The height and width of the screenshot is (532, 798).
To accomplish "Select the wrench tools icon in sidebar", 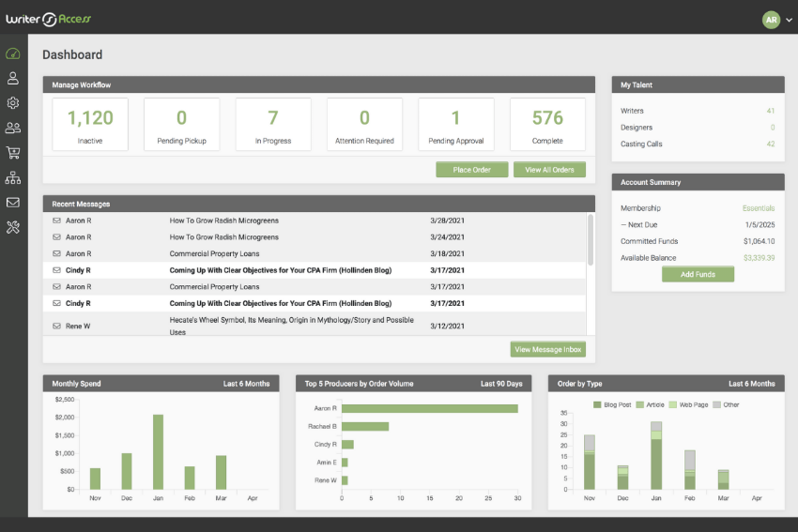I will 13,227.
